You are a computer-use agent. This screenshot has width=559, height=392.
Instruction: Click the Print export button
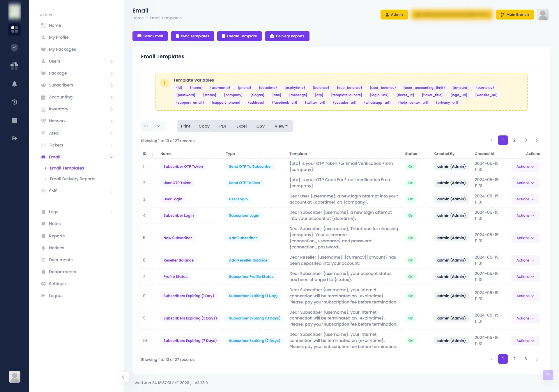tap(185, 126)
